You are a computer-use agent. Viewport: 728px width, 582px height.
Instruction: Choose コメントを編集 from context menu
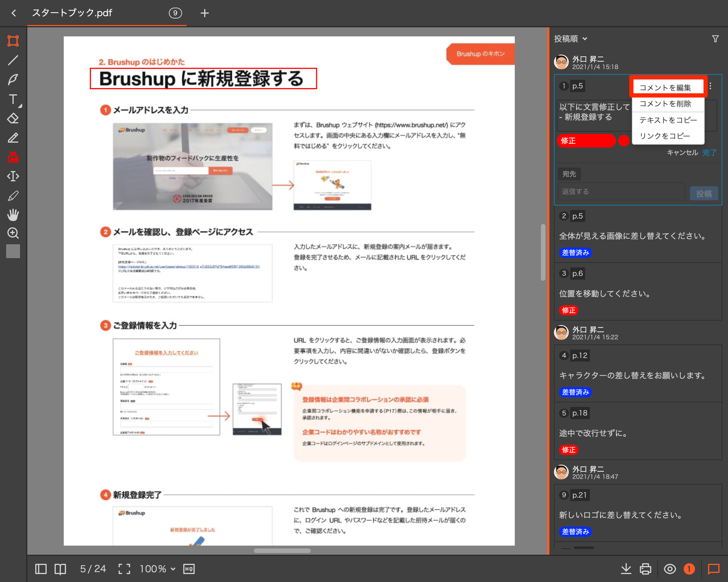click(x=665, y=88)
